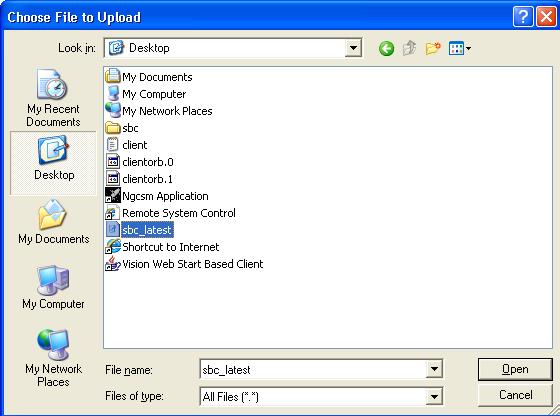
Task: Click into the File name text field
Action: [x=313, y=370]
